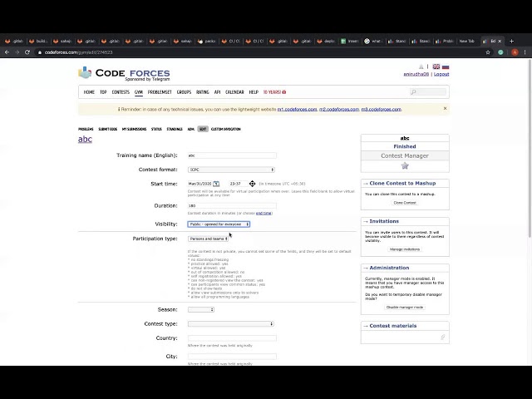Focus the Country input field
This screenshot has width=532, height=399.
point(232,338)
